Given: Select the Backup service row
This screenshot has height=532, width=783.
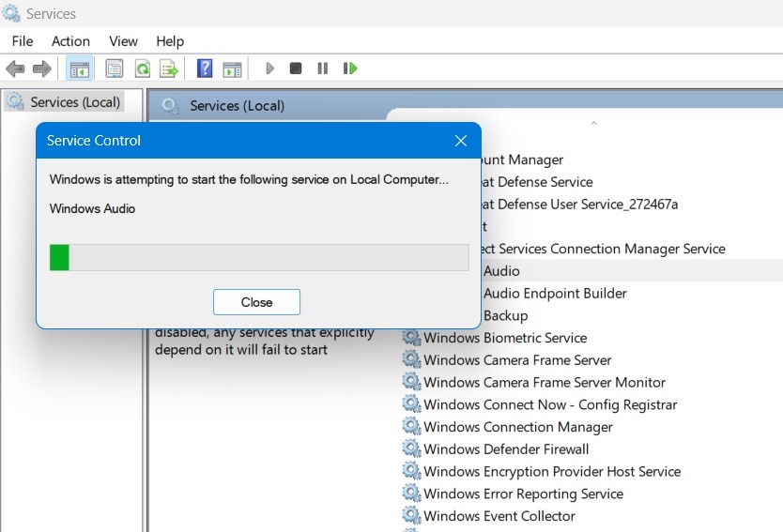Looking at the screenshot, I should pyautogui.click(x=505, y=315).
